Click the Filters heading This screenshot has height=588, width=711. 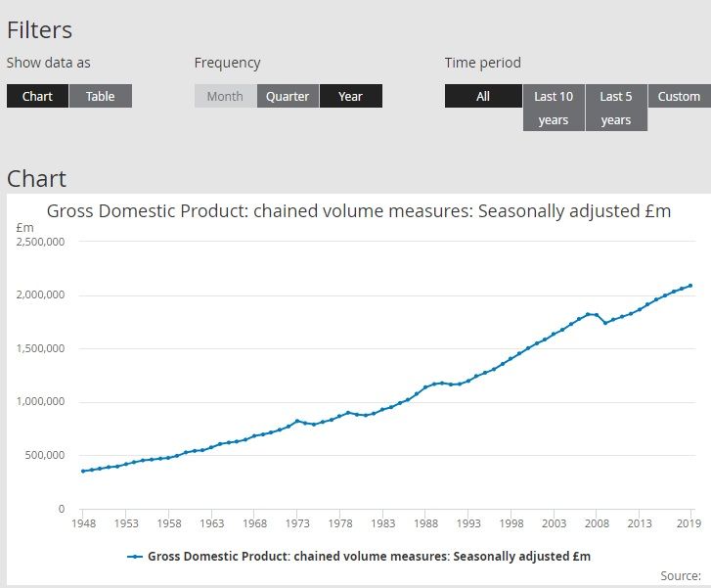(x=40, y=29)
